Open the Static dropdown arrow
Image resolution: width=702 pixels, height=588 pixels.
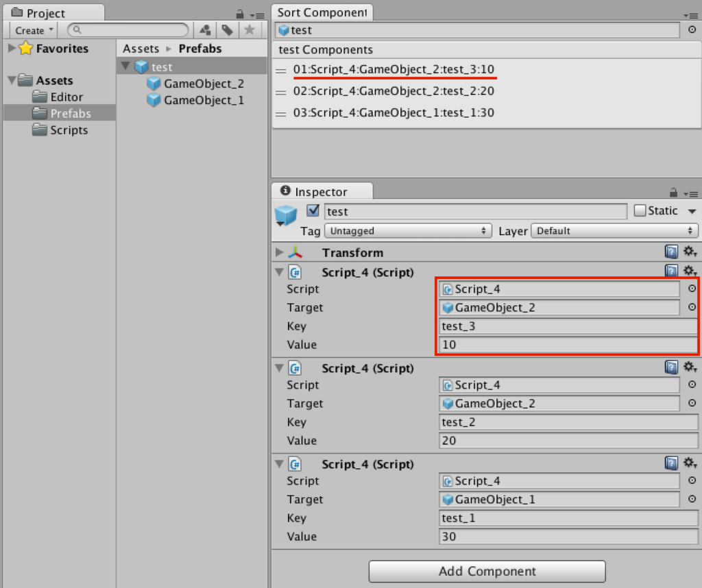pyautogui.click(x=692, y=211)
